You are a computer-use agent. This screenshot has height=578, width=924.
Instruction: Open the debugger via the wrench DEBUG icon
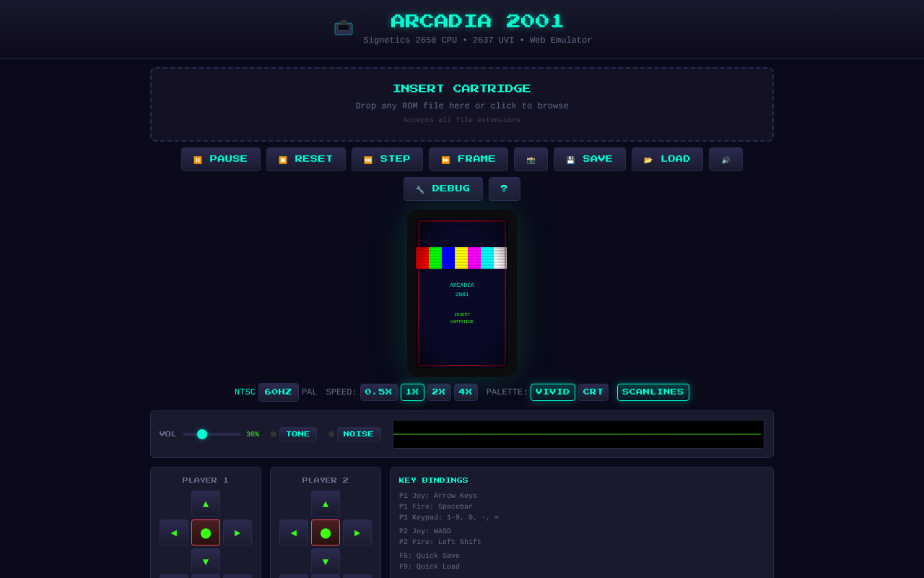coord(443,189)
